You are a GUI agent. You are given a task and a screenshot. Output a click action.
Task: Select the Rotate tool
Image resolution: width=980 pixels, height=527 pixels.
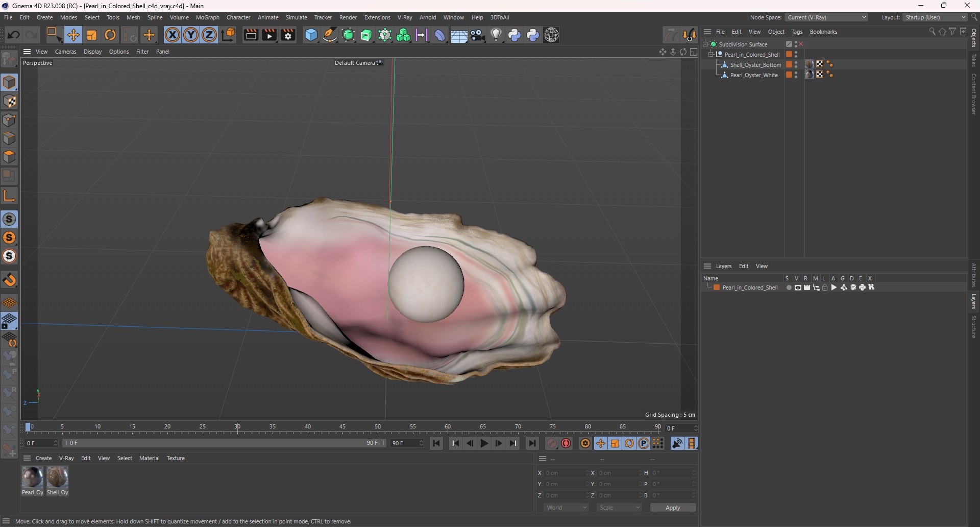(x=110, y=35)
